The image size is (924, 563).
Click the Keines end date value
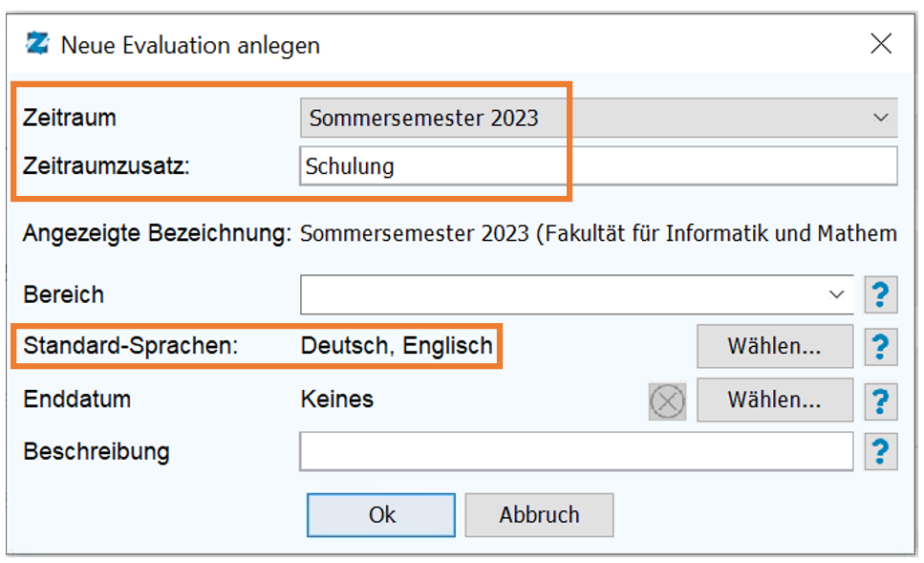pos(337,400)
